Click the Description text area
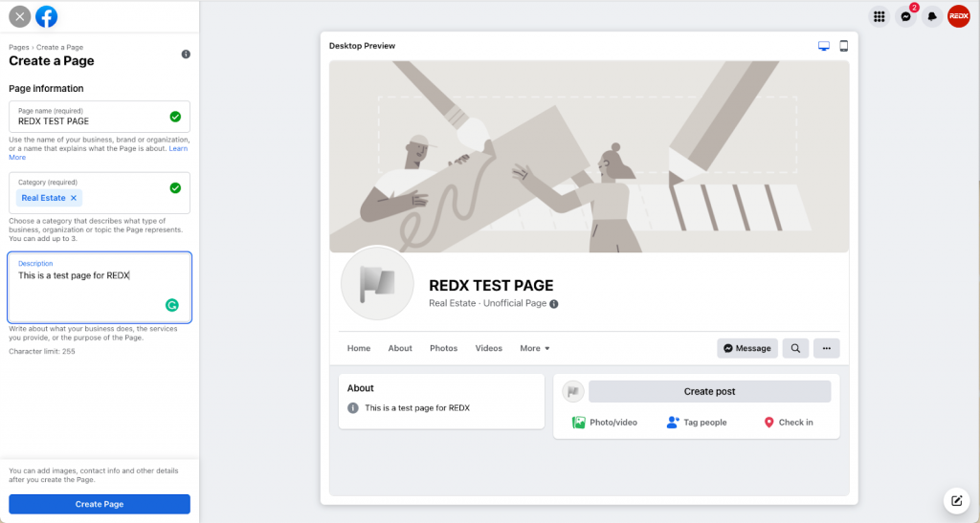This screenshot has width=980, height=523. (x=100, y=287)
